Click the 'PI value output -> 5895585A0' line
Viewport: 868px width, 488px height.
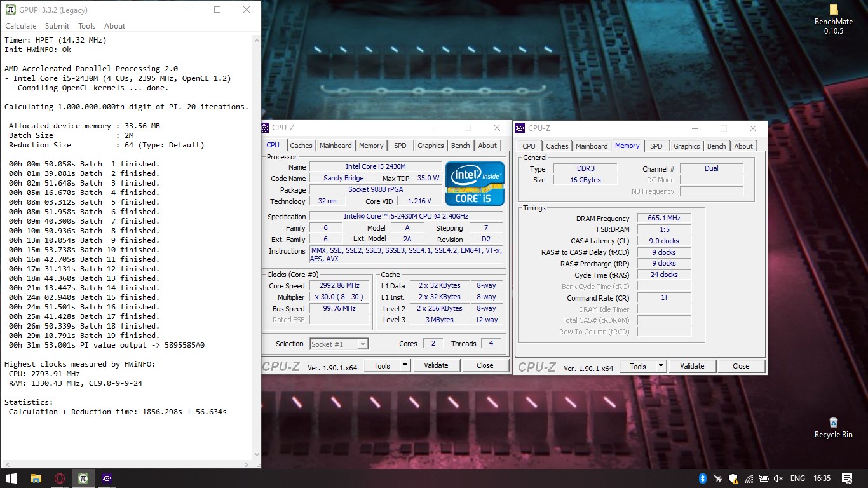coord(107,345)
